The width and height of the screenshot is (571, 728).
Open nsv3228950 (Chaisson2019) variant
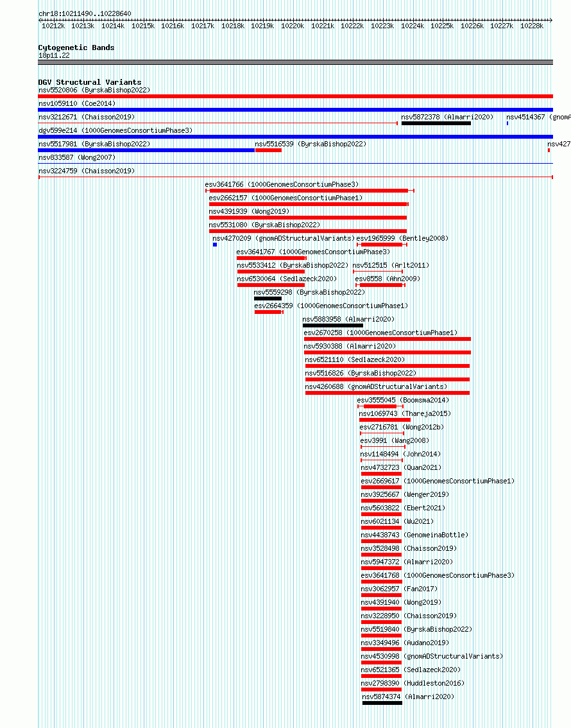409,615
